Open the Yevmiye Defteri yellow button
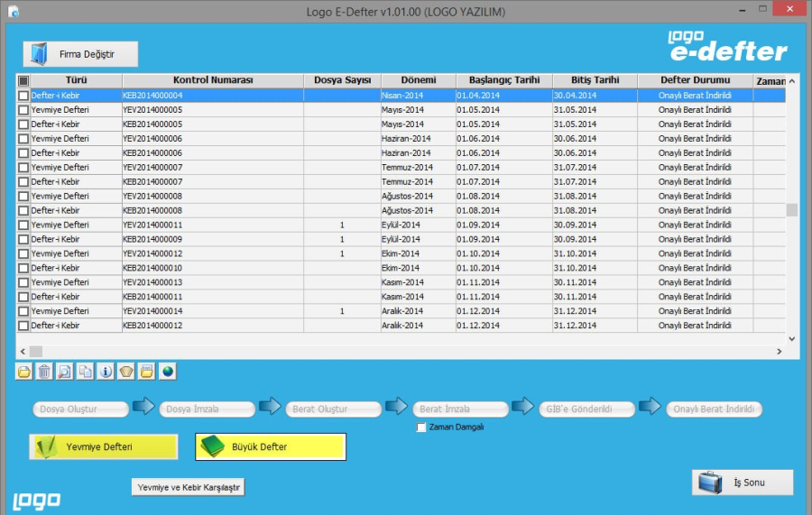Viewport: 812px width, 515px height. pyautogui.click(x=104, y=446)
